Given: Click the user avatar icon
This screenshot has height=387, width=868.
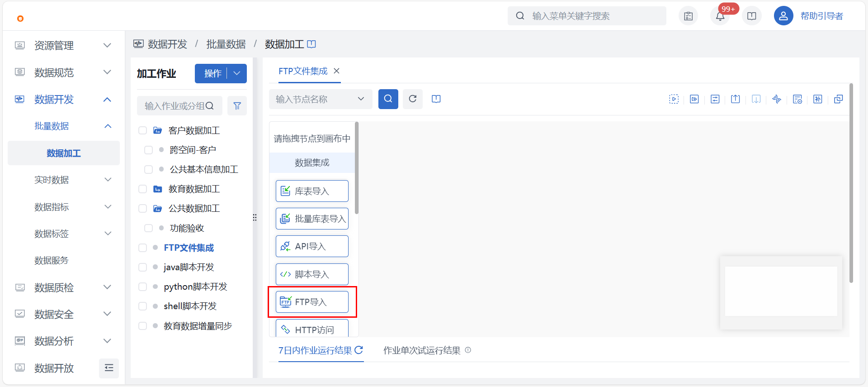Looking at the screenshot, I should point(783,16).
